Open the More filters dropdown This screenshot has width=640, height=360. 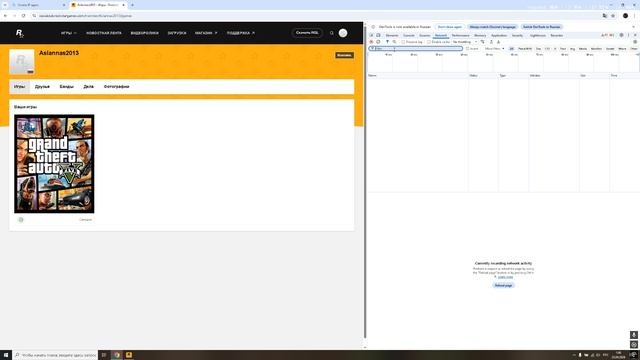(x=494, y=49)
